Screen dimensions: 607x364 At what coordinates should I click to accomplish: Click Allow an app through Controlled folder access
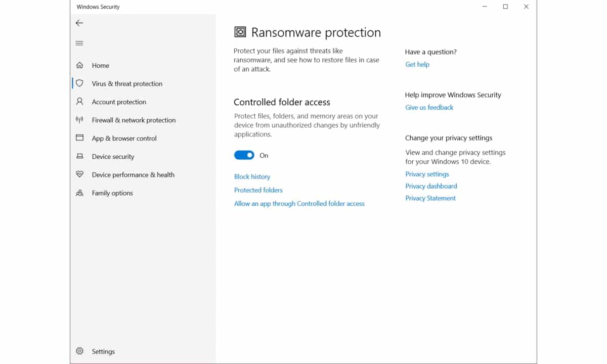(x=299, y=204)
